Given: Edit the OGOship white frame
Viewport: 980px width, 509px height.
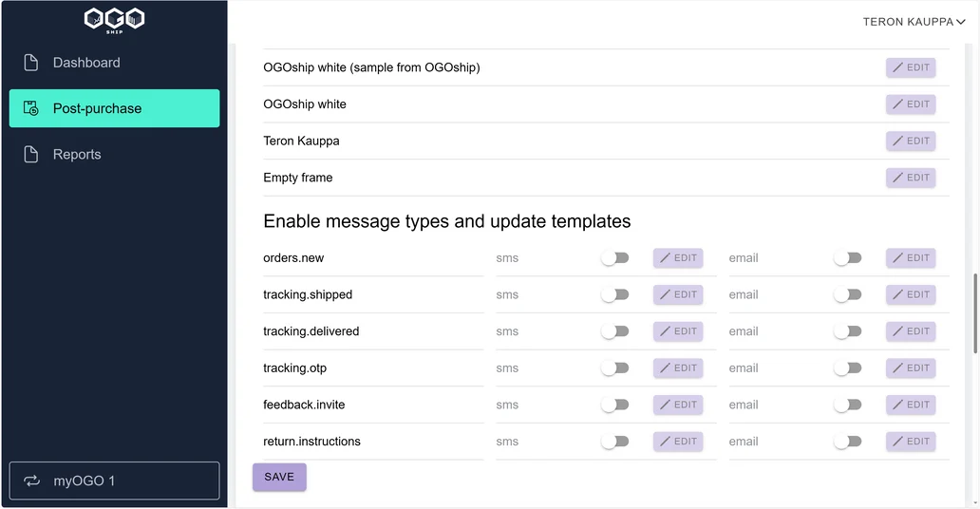Looking at the screenshot, I should [911, 104].
